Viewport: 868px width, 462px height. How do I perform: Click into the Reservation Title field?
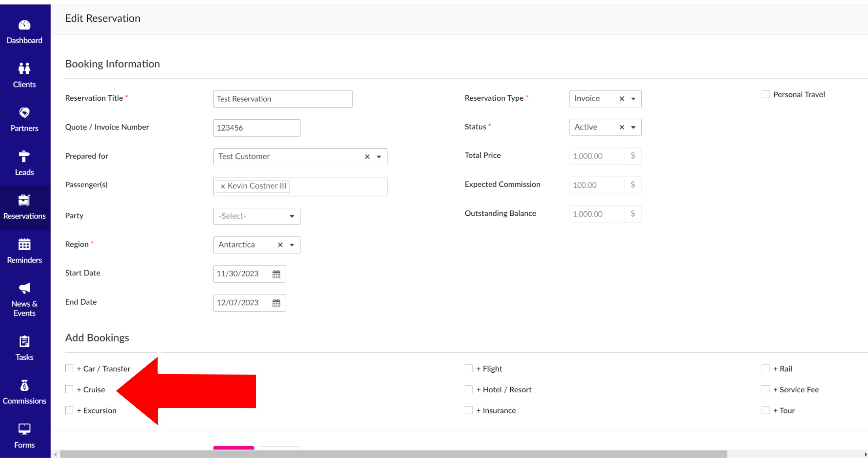coord(283,99)
